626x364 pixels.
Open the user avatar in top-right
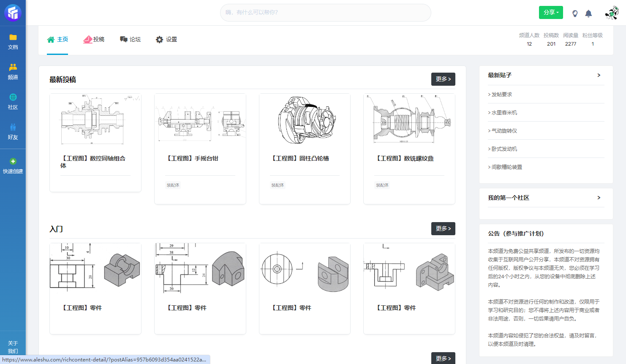click(611, 13)
